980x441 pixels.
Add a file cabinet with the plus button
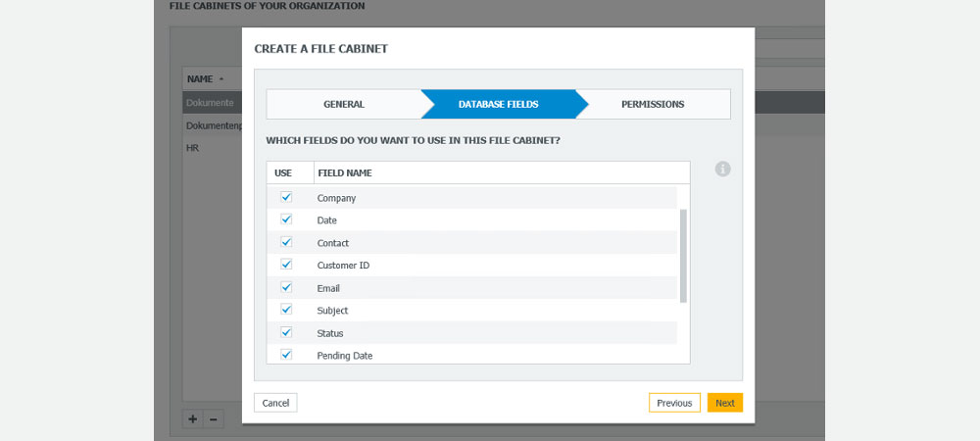192,419
